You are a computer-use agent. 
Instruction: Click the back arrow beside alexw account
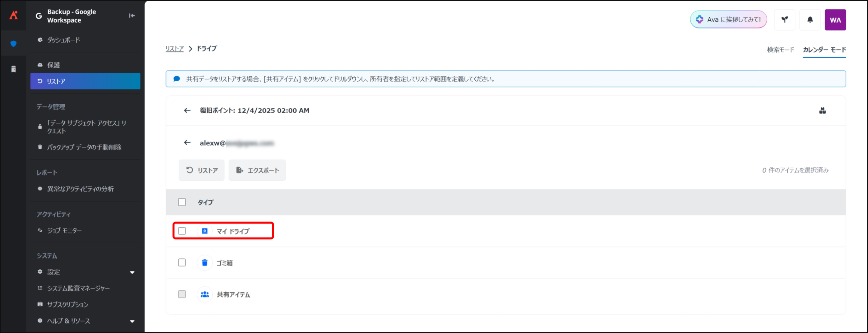pos(187,143)
